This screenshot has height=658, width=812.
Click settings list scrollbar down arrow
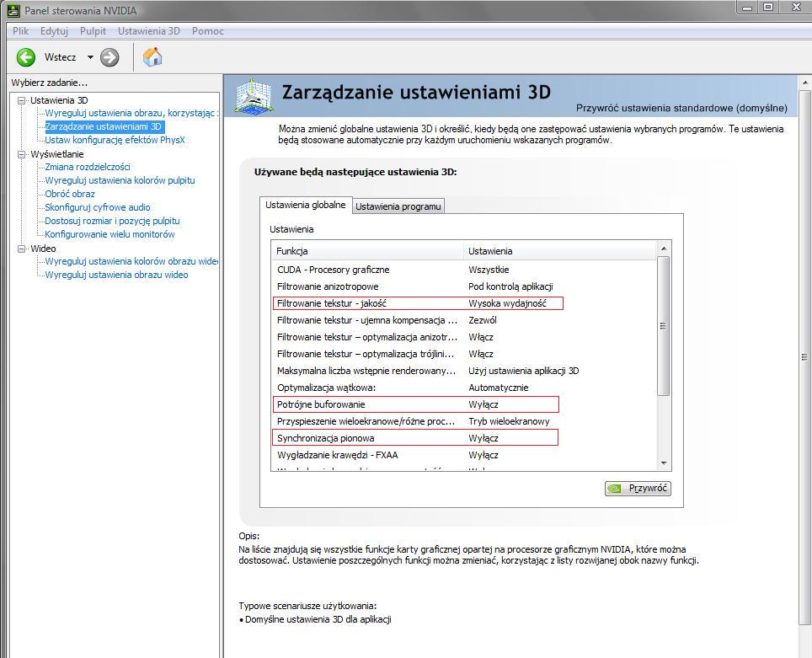[x=664, y=463]
